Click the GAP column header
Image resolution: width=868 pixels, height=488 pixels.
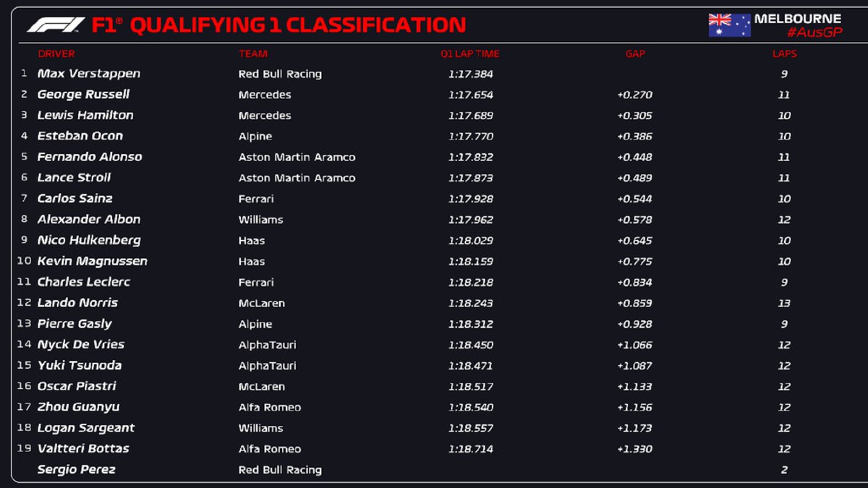point(635,53)
